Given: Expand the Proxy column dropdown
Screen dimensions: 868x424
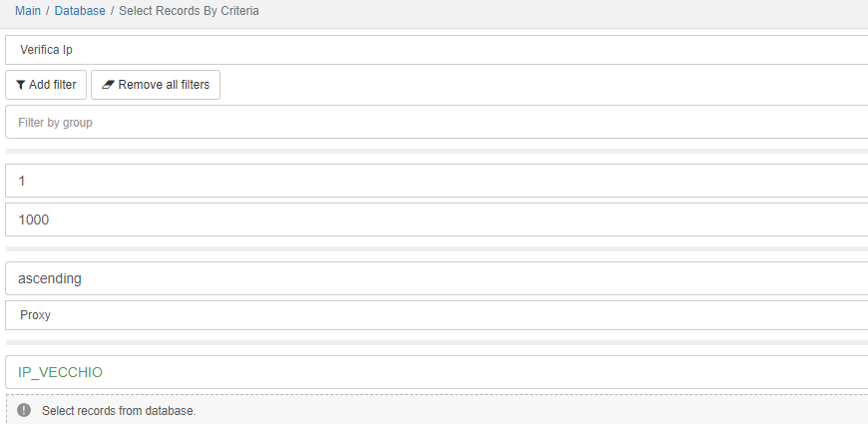Looking at the screenshot, I should (x=437, y=314).
